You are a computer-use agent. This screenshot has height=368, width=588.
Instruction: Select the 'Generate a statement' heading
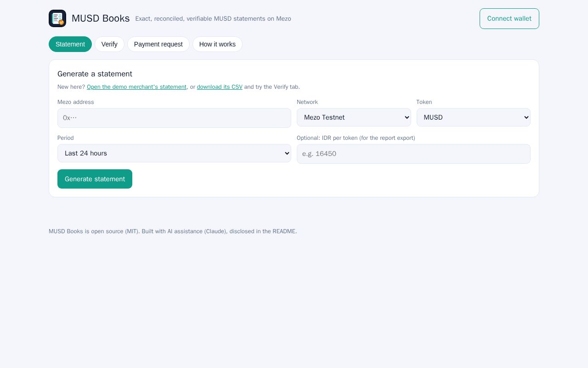(x=95, y=74)
